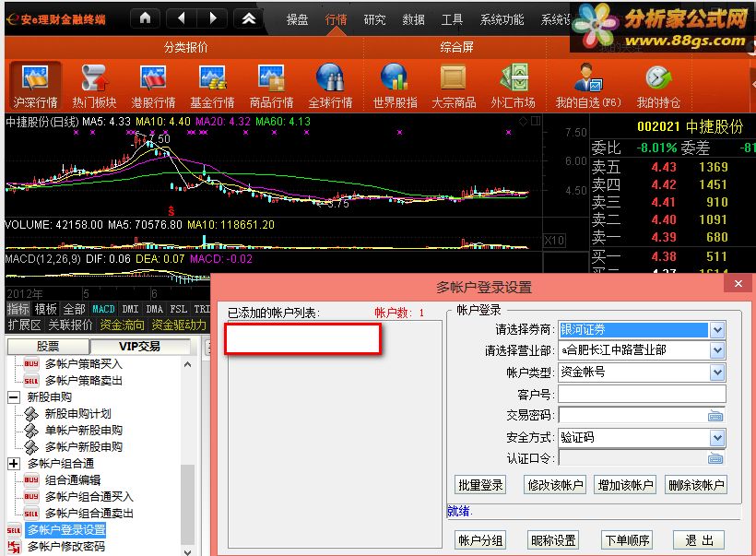Select 多帐户登录设置 tree item
This screenshot has height=556, width=756.
[x=66, y=529]
